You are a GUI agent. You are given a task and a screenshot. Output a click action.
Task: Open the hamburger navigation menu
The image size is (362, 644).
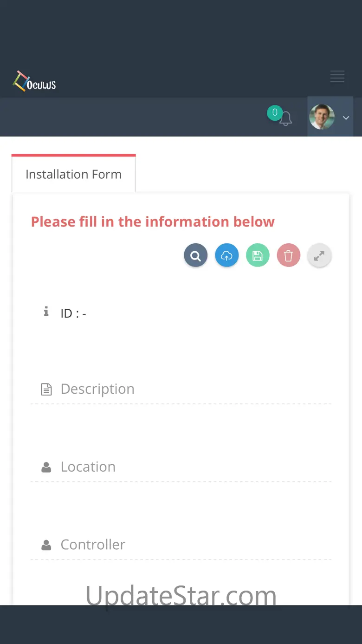click(337, 76)
